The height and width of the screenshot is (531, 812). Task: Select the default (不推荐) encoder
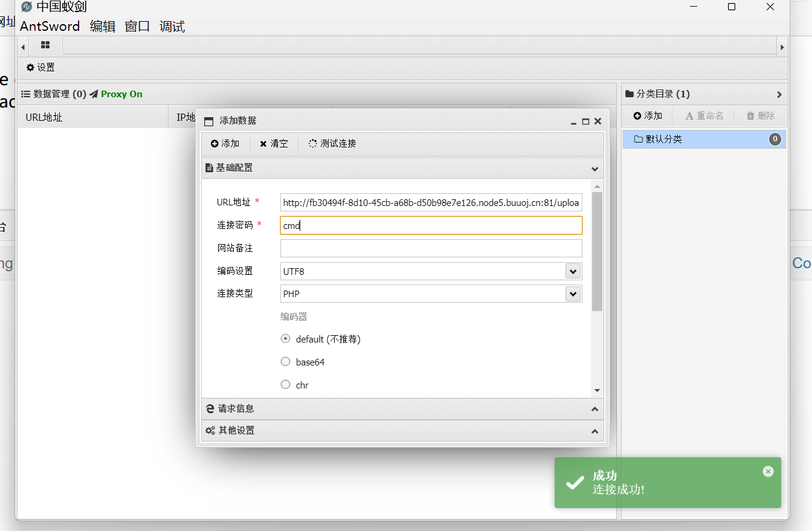(x=286, y=339)
